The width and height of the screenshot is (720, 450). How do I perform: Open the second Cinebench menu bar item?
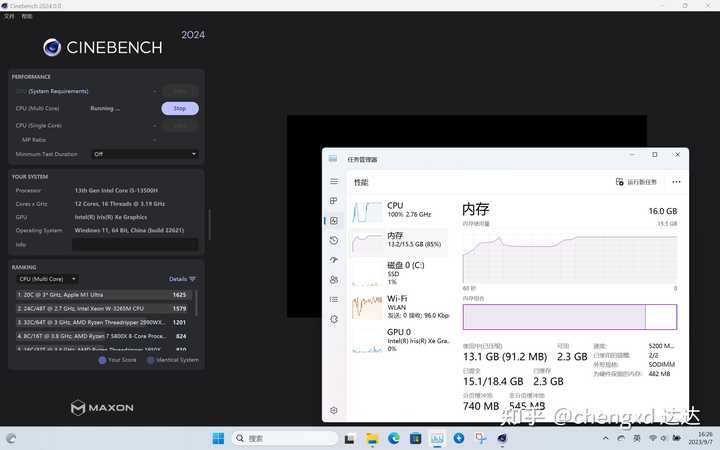click(27, 16)
